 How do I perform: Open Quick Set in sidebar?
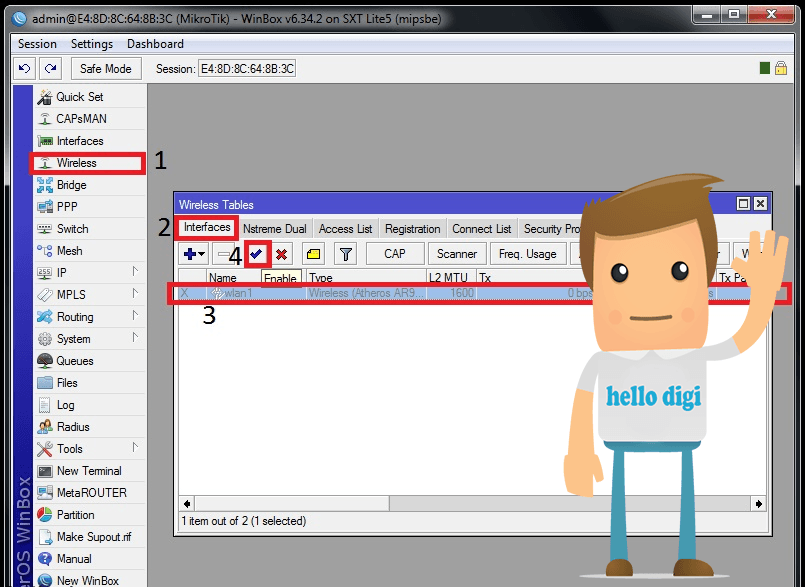coord(90,97)
